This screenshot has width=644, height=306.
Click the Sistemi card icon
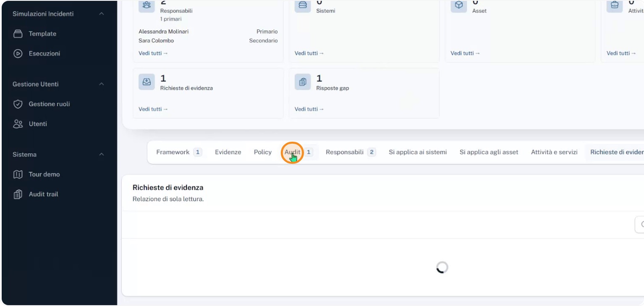click(303, 5)
